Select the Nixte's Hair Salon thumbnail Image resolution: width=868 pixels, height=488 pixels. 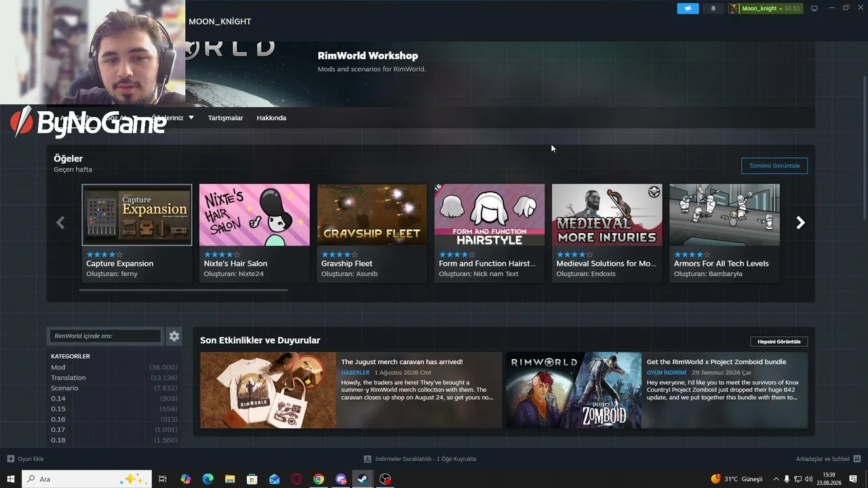(254, 215)
